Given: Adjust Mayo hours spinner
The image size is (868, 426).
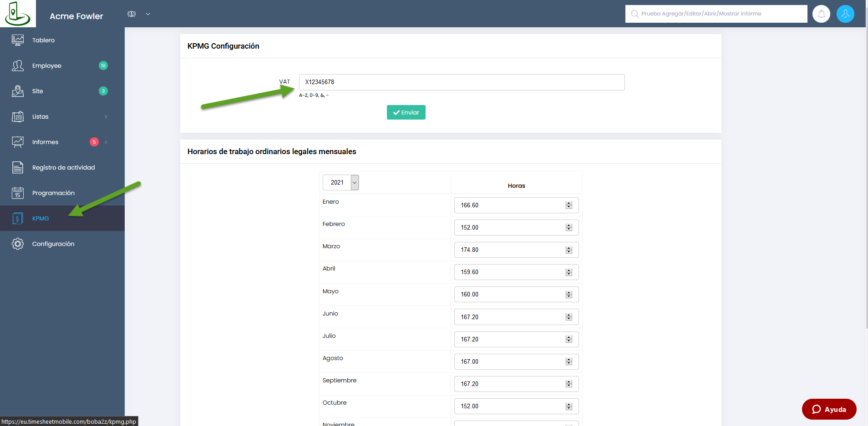Looking at the screenshot, I should [569, 294].
